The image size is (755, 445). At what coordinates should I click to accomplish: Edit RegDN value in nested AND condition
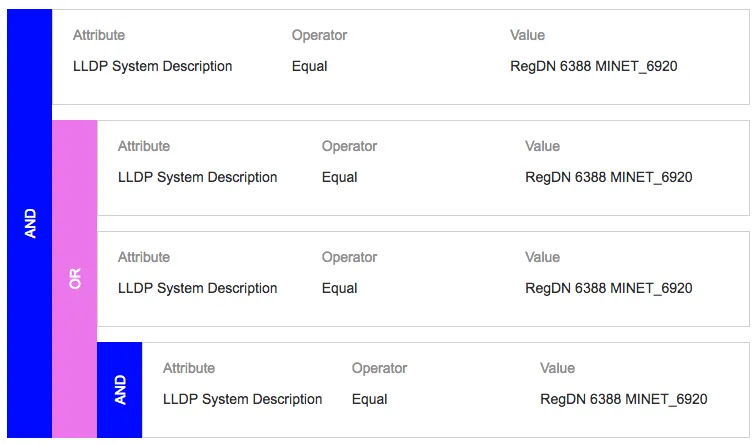623,399
